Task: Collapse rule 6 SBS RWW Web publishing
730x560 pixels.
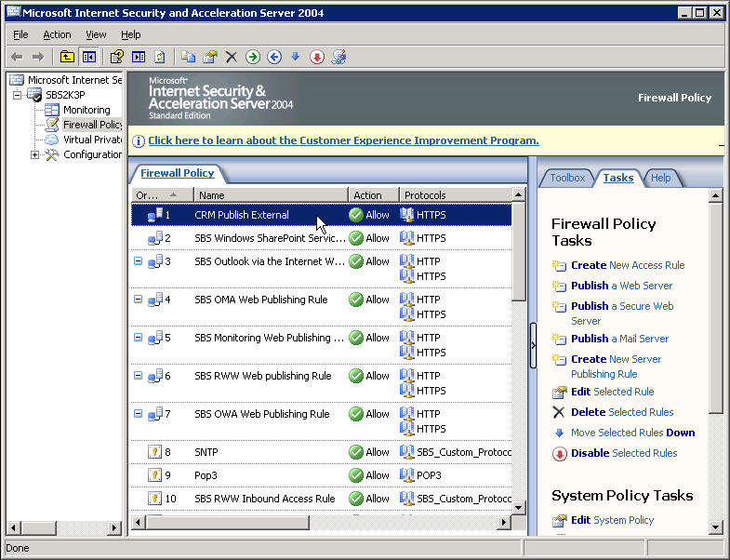Action: click(x=138, y=376)
